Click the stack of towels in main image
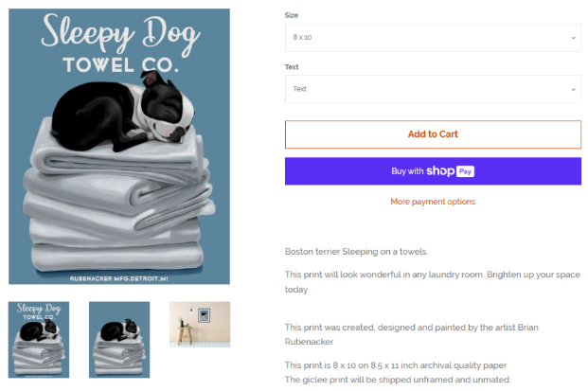 (x=118, y=208)
